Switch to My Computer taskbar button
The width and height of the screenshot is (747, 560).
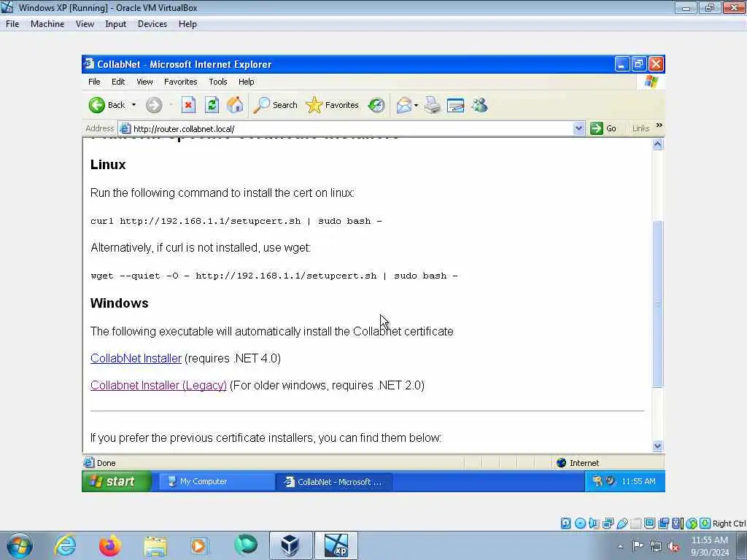tap(216, 481)
